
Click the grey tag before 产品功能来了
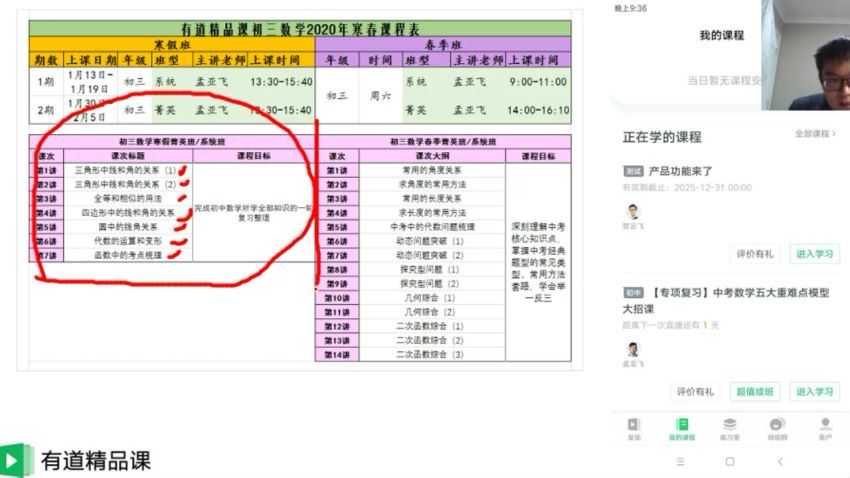(x=633, y=171)
